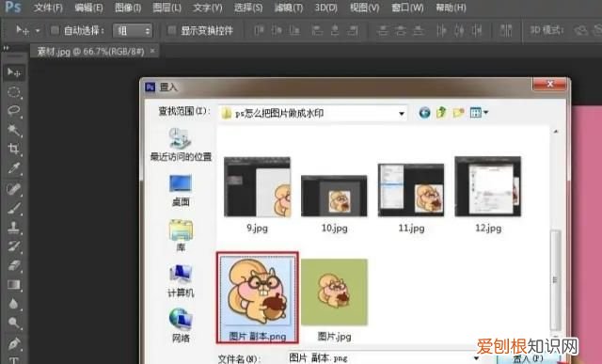Screen dimensions: 602x364
Task: Click the Back navigation icon in dialog
Action: pos(424,113)
